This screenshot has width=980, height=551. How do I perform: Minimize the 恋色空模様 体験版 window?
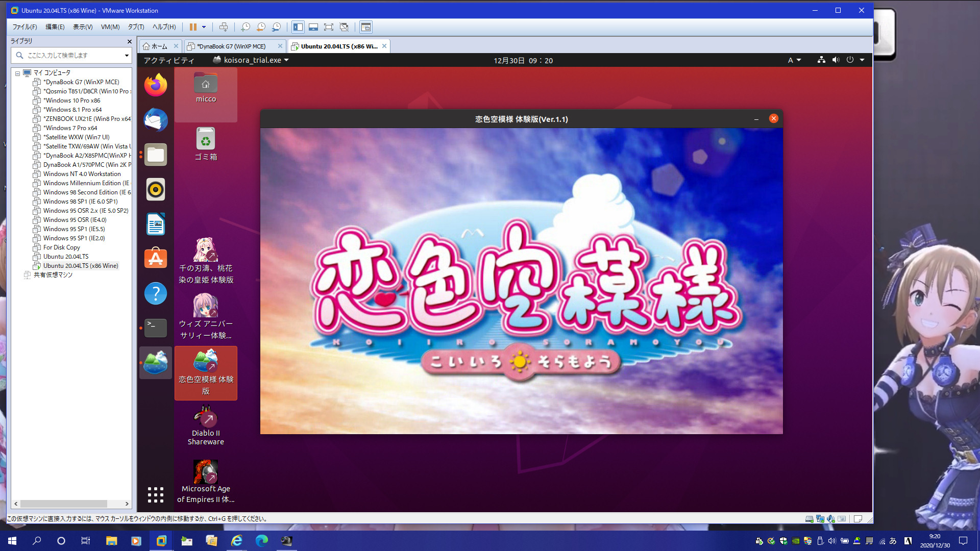coord(756,119)
